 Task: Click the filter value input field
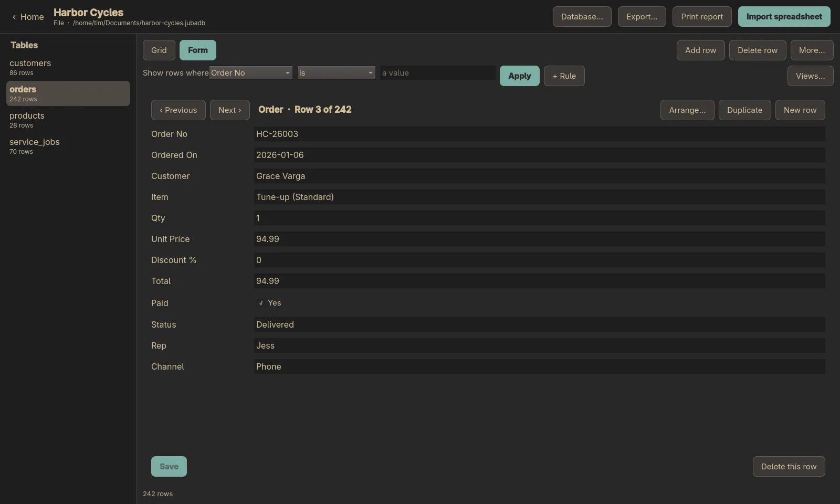point(438,73)
